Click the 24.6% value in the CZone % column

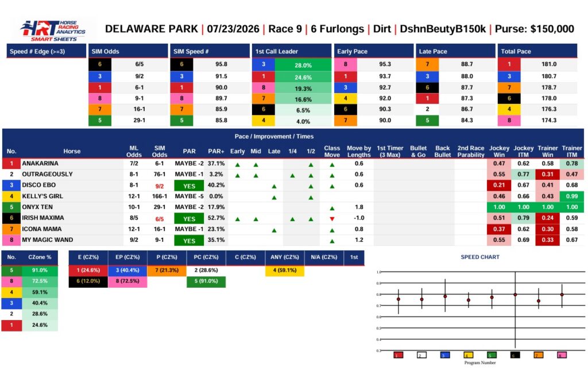click(40, 325)
